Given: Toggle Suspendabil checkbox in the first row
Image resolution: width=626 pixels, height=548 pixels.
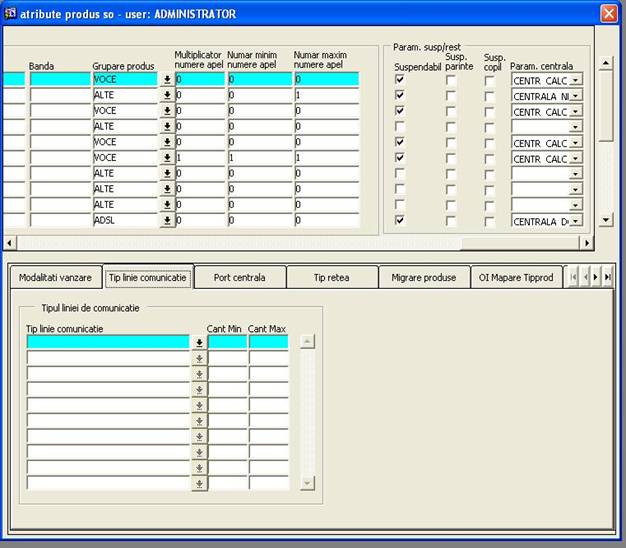Looking at the screenshot, I should pos(400,79).
